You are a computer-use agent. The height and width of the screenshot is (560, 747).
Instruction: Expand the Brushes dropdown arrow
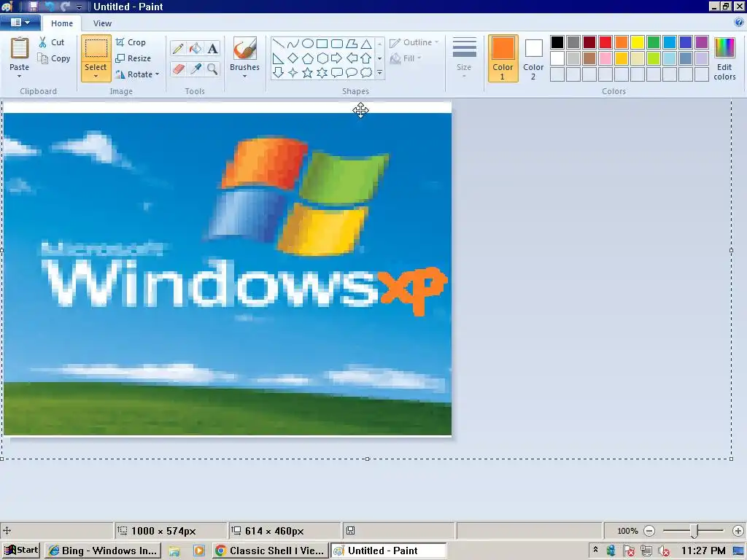click(245, 76)
